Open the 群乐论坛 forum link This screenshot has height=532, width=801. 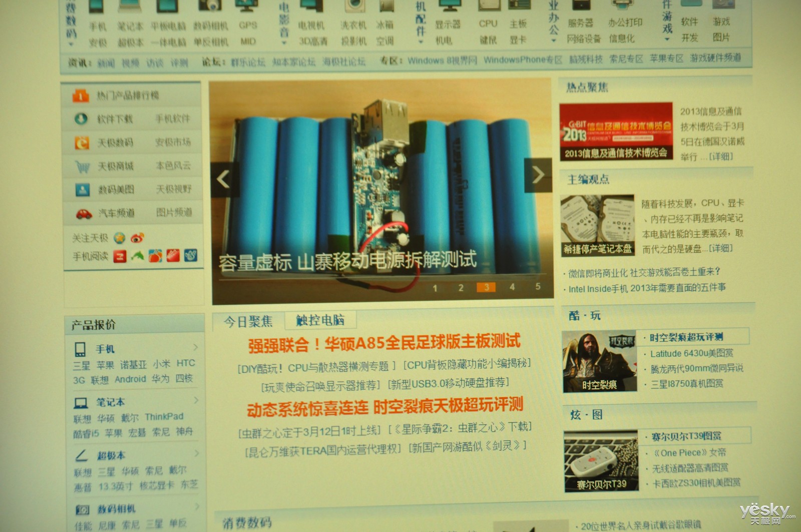coord(248,63)
